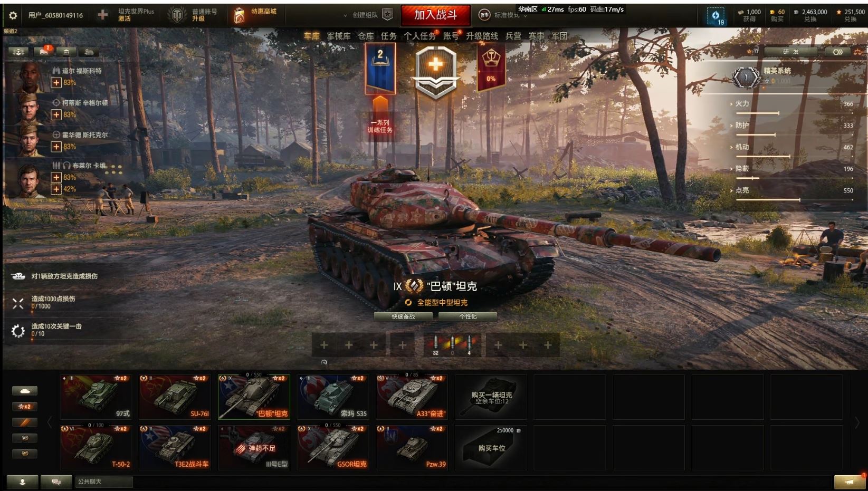Open the crew books icon with badge
Viewport: 868px width, 491px height.
[x=44, y=52]
